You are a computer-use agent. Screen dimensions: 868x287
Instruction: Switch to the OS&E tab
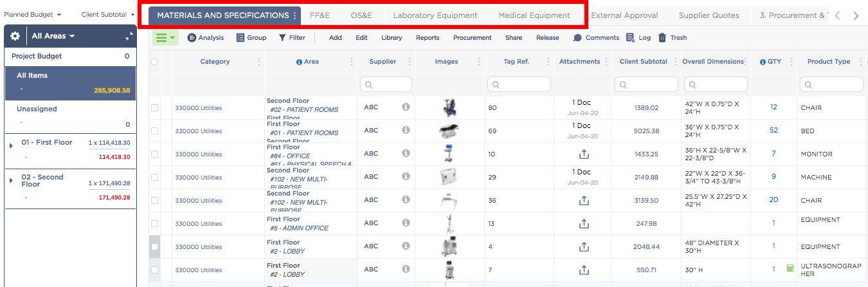(361, 15)
